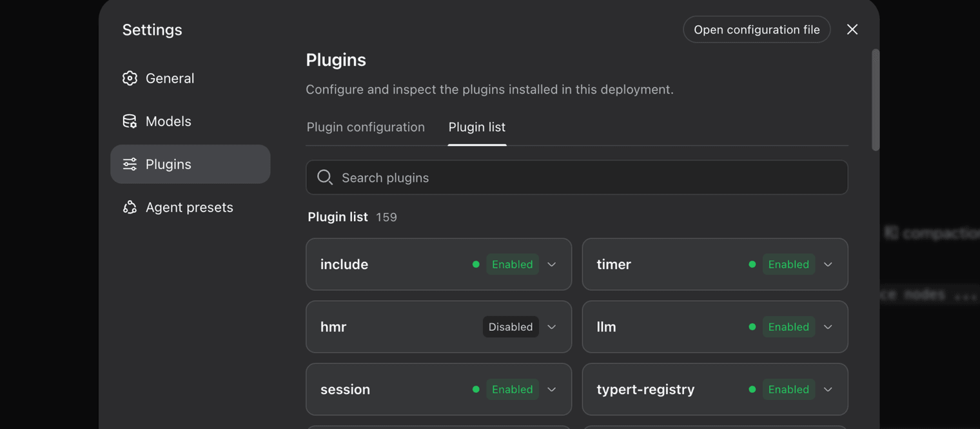Click the typert-registry plugin name
980x429 pixels.
(645, 390)
